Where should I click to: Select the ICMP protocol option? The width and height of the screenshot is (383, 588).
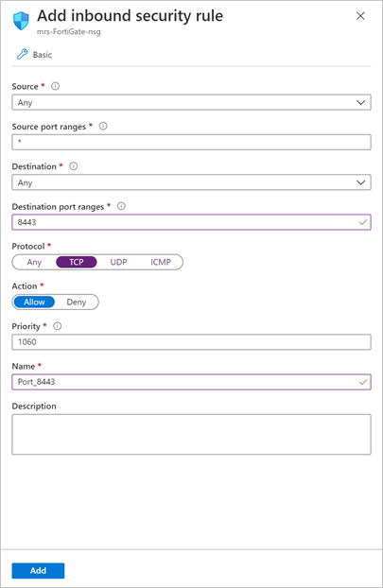pyautogui.click(x=161, y=262)
